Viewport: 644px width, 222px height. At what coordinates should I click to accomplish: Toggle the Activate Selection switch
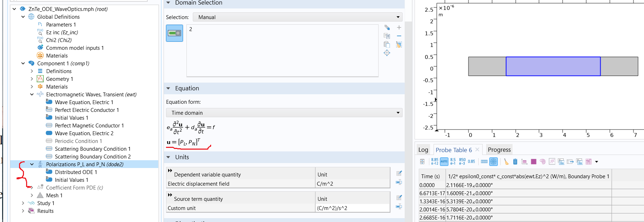click(x=174, y=33)
